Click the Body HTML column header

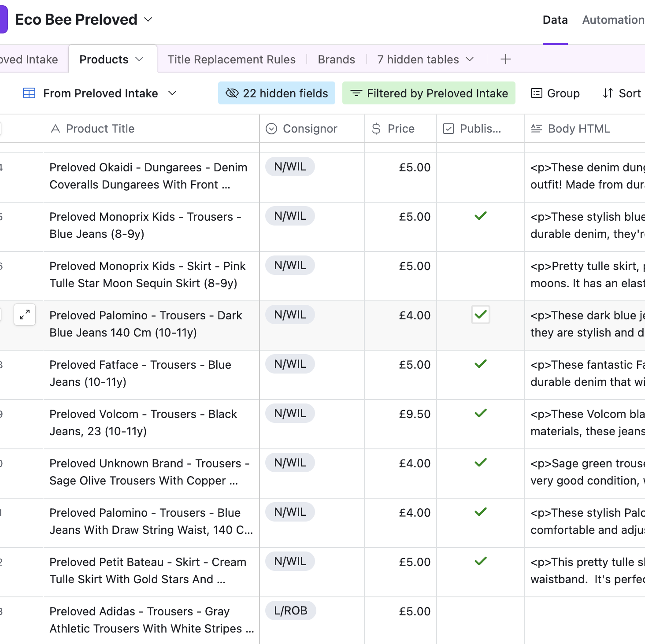578,129
